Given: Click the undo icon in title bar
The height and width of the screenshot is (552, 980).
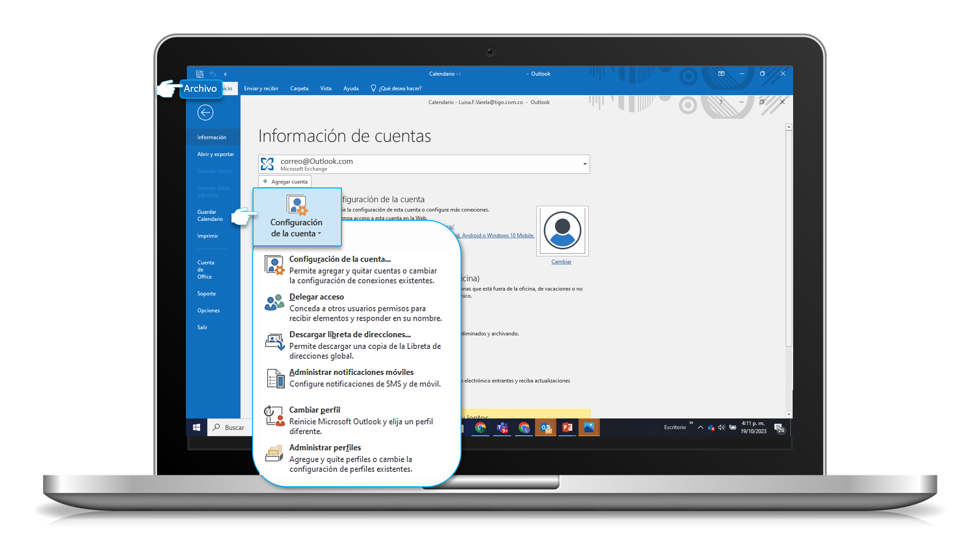Looking at the screenshot, I should click(212, 74).
